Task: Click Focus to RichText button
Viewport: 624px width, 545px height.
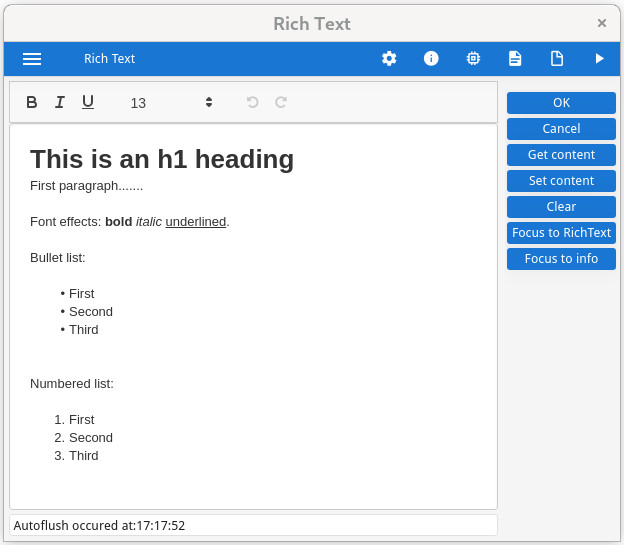Action: (561, 232)
